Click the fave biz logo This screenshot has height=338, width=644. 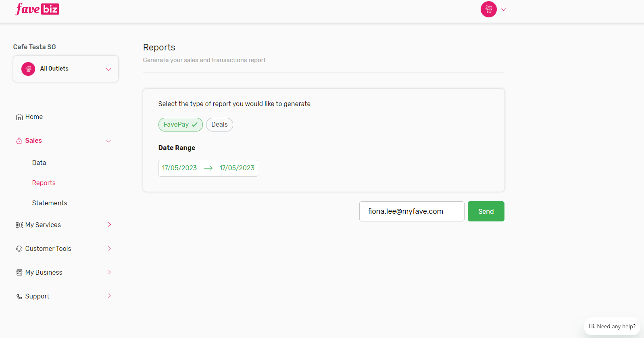point(37,9)
